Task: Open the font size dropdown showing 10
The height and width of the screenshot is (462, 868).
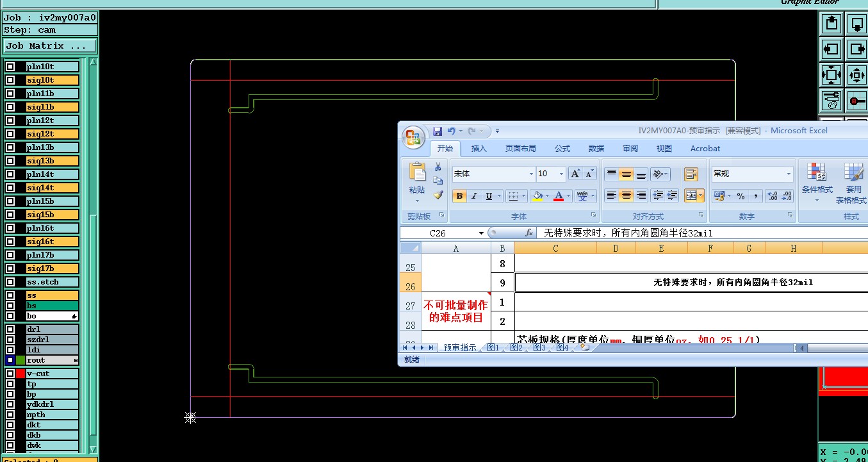Action: 562,174
